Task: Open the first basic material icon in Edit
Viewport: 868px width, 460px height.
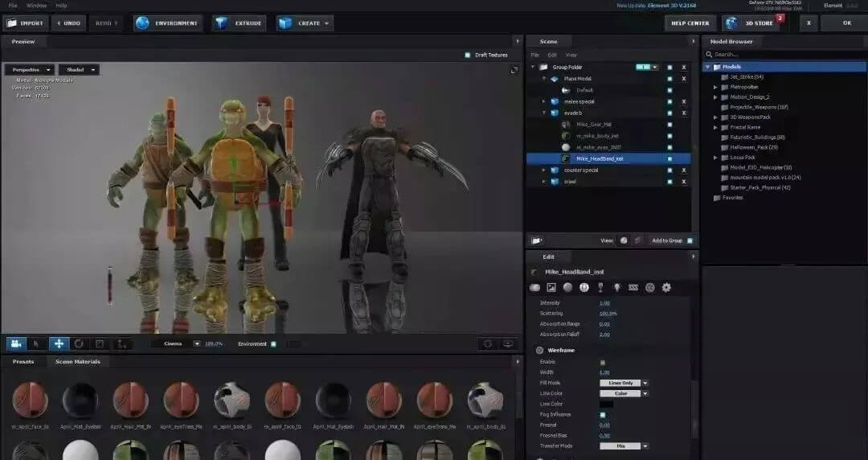Action: click(534, 288)
